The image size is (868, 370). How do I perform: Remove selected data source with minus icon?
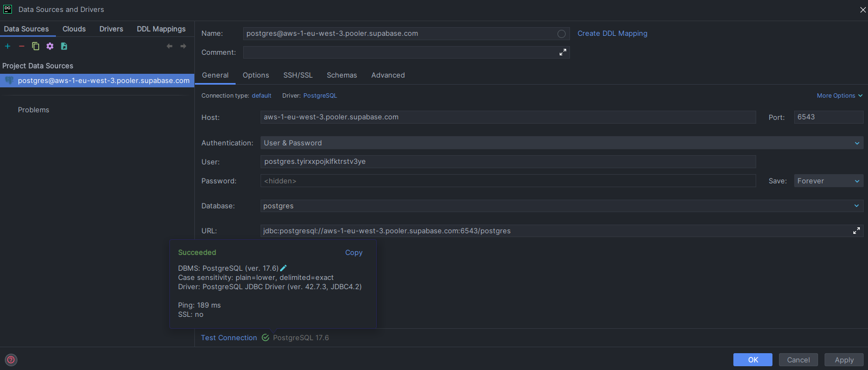22,46
